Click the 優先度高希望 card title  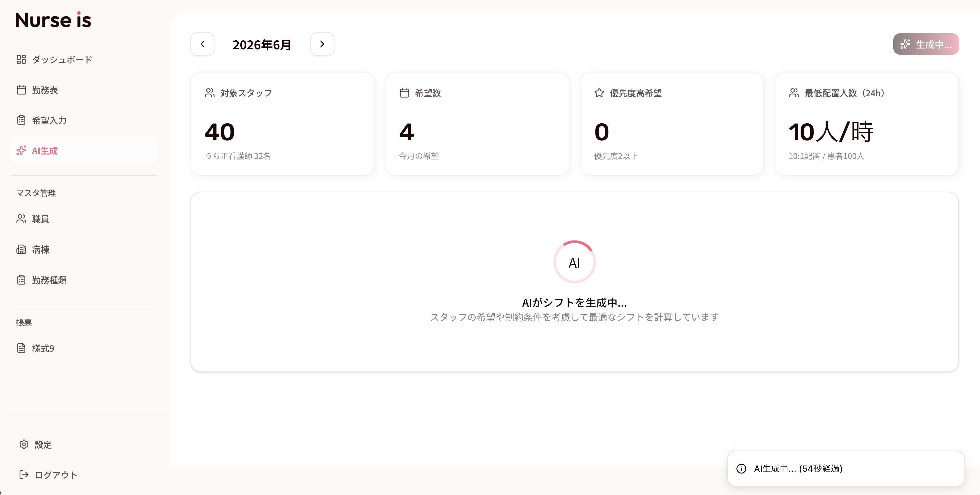tap(636, 93)
